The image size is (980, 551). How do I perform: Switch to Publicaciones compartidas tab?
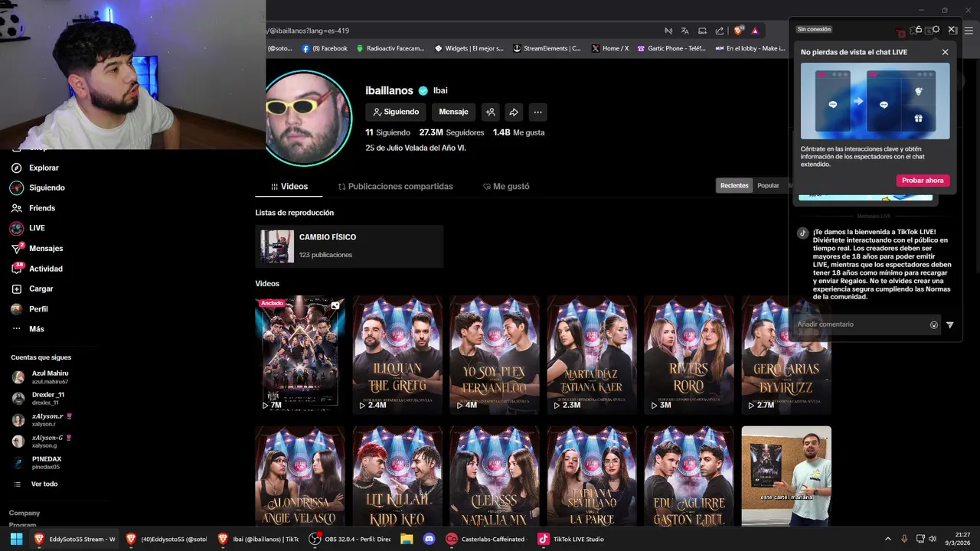click(x=396, y=187)
